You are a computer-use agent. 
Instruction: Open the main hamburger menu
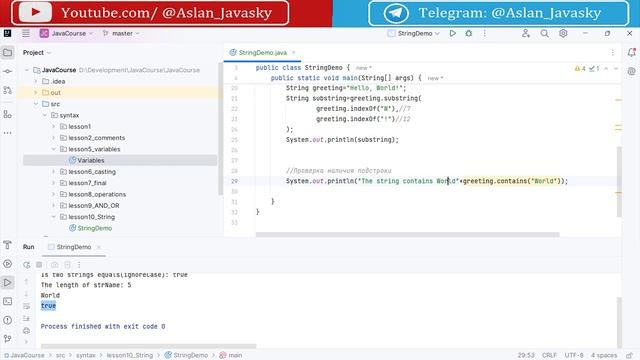point(26,33)
